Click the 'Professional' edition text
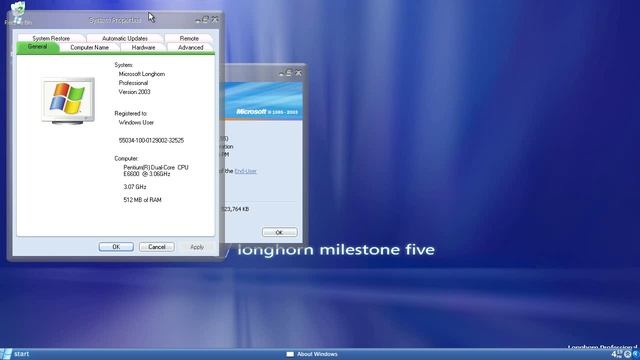This screenshot has height=360, width=640. 133,83
